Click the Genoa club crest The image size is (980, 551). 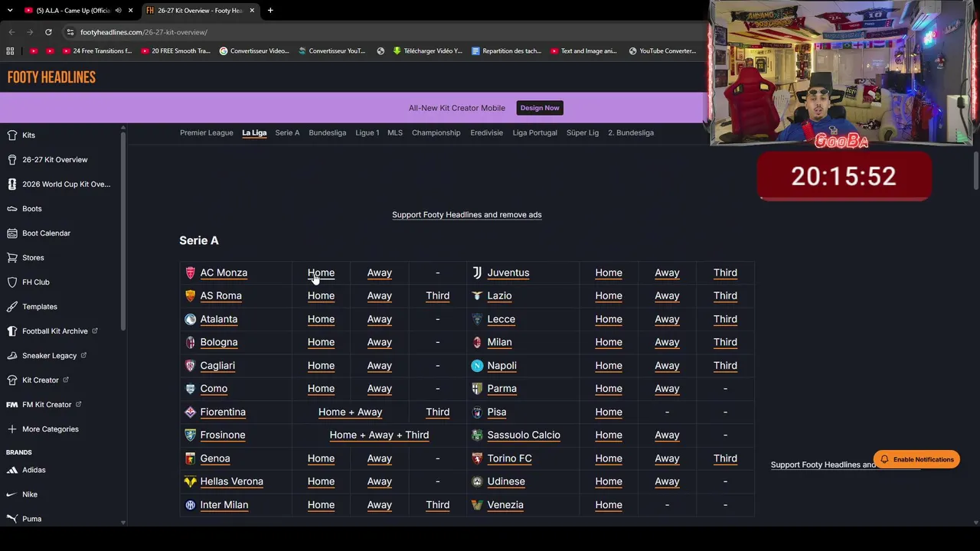point(190,458)
